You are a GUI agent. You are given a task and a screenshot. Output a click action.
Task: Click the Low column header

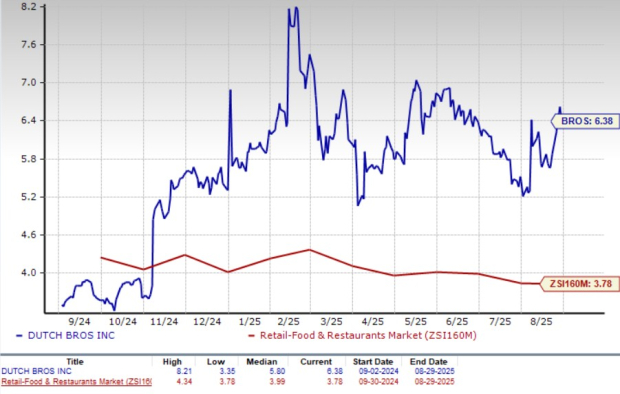(x=215, y=362)
